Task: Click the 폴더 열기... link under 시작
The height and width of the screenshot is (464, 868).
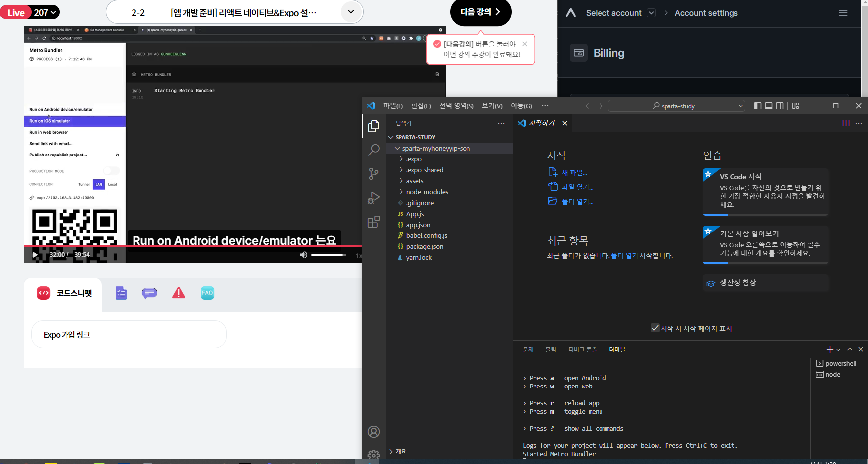Action: point(577,201)
